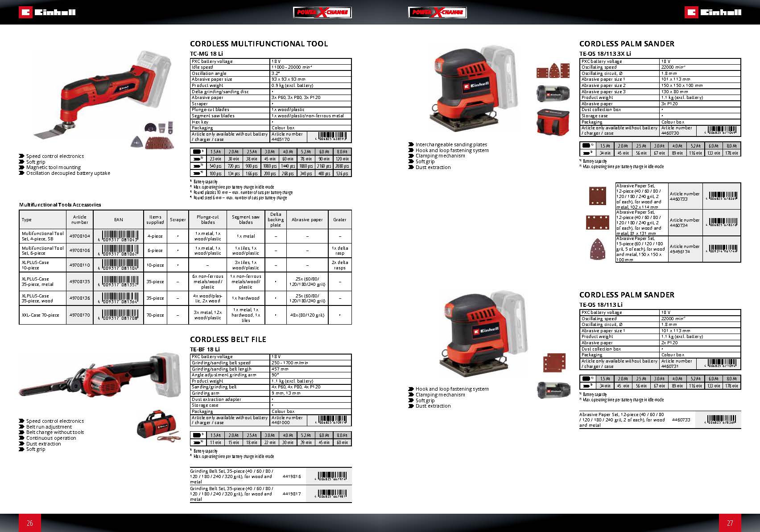The width and height of the screenshot is (760, 532).
Task: Click the 'XXL-Case 70-piece' row label
Action: [x=41, y=315]
